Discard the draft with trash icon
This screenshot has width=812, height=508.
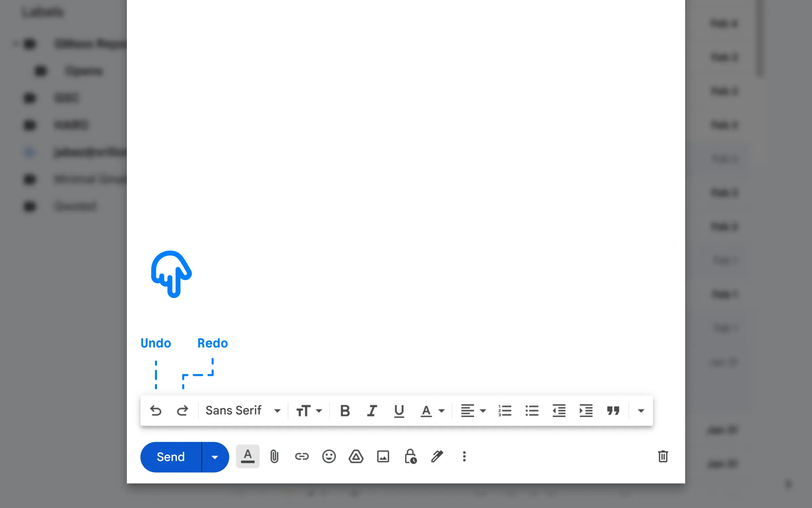click(663, 456)
